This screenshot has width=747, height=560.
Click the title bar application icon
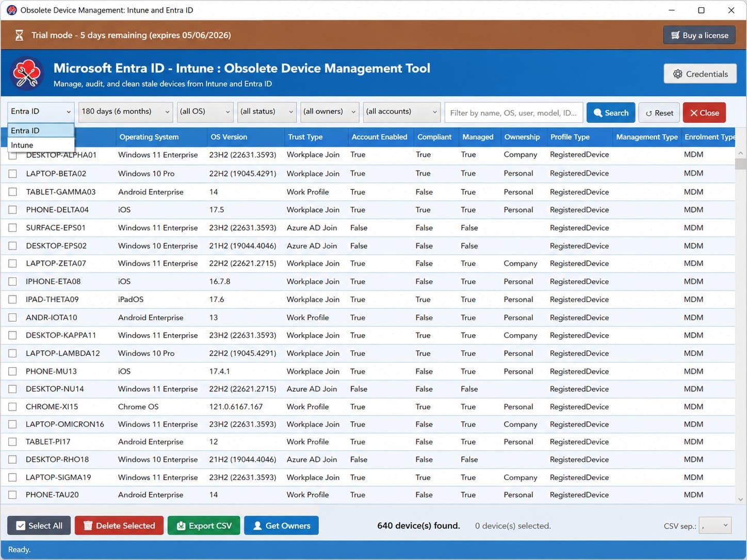point(11,10)
